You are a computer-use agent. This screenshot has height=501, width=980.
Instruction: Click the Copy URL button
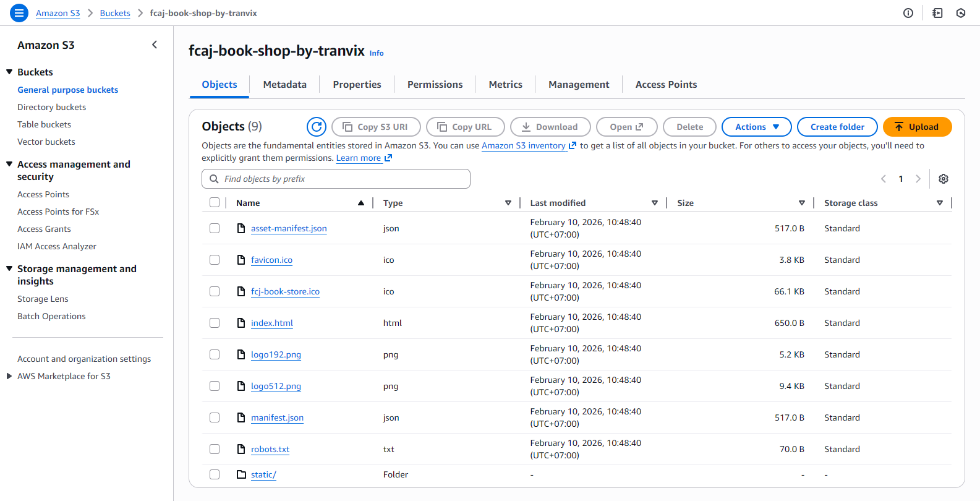tap(466, 127)
